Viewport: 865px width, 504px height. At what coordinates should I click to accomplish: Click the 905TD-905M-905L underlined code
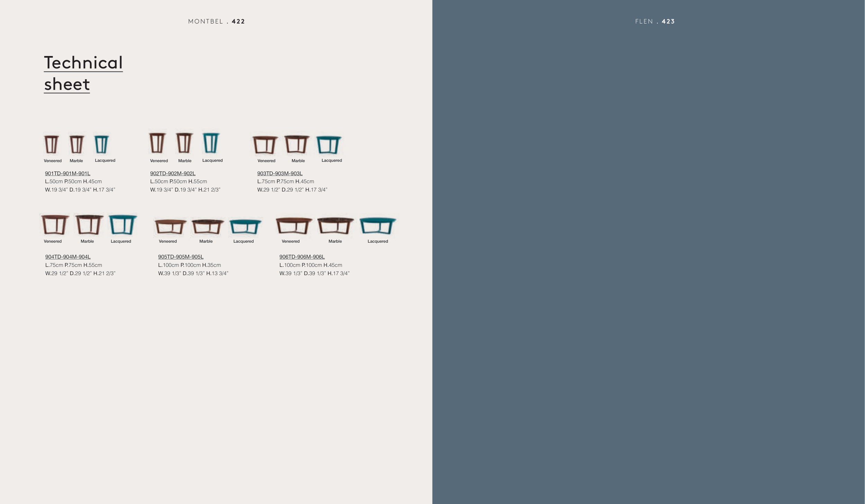[x=181, y=256]
